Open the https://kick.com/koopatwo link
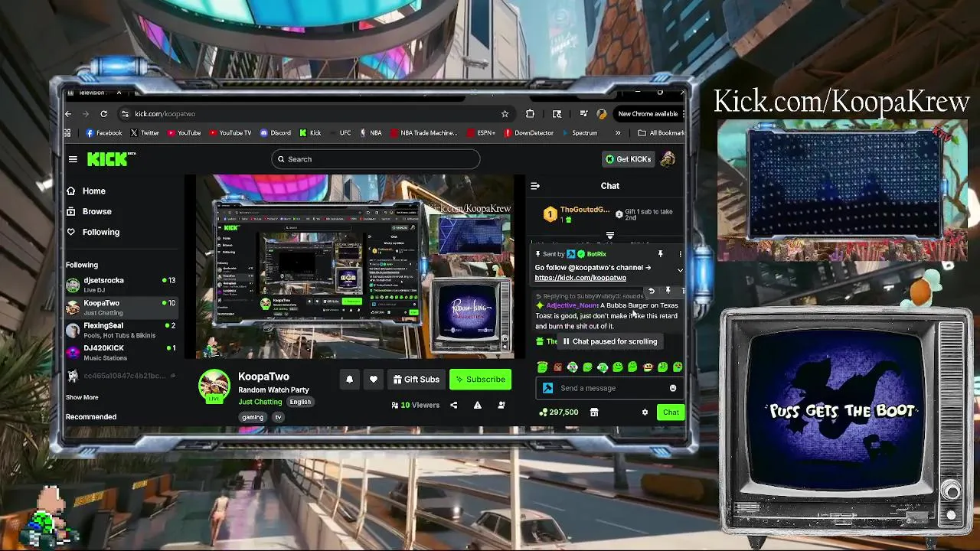Screen dimensions: 980x551 coord(580,278)
